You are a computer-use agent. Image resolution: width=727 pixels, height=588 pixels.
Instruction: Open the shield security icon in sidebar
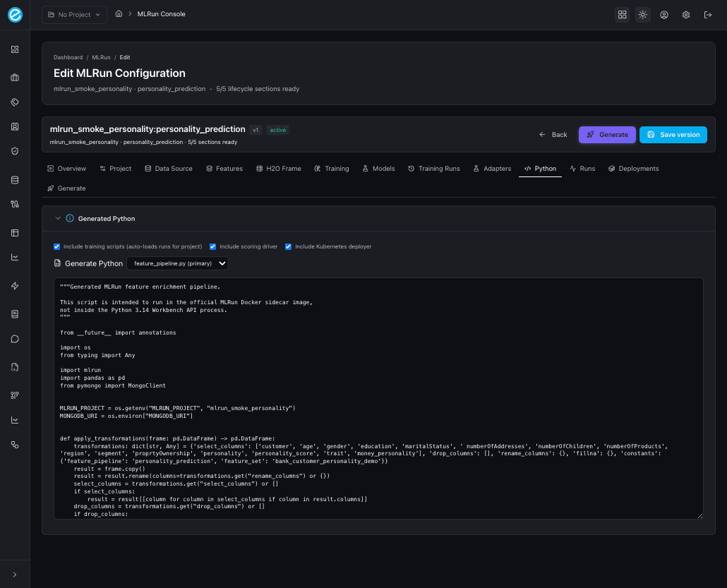pos(14,151)
